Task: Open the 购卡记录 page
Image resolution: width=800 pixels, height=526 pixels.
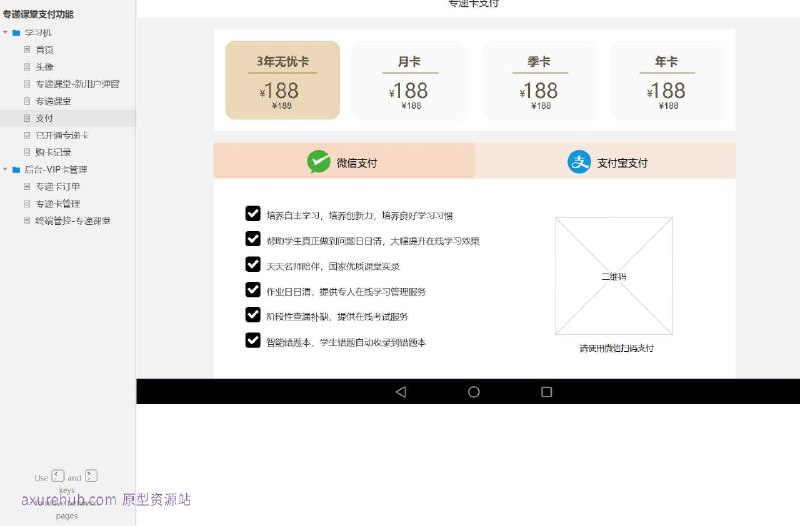Action: tap(53, 152)
